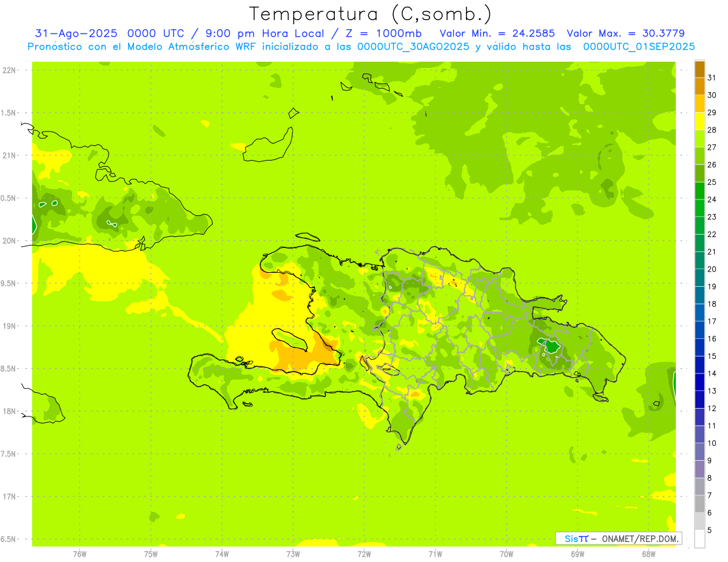
Task: Click "0000UTC_30AGO2025" initialization time text
Action: coord(413,47)
